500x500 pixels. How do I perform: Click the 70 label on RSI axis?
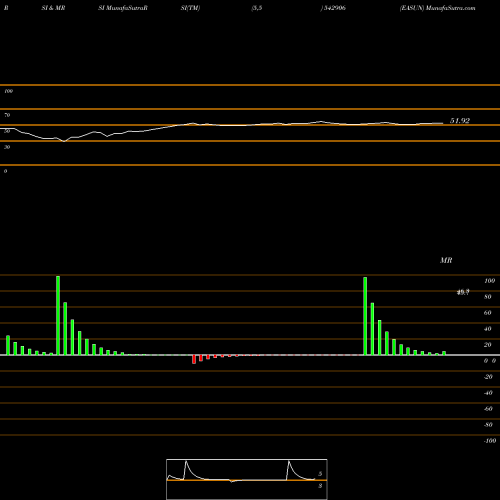(7, 115)
